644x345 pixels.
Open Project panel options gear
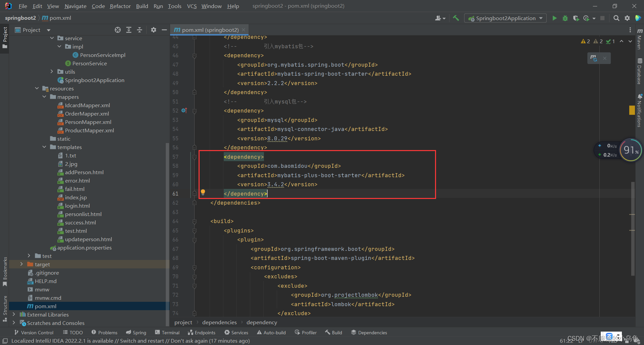[154, 30]
